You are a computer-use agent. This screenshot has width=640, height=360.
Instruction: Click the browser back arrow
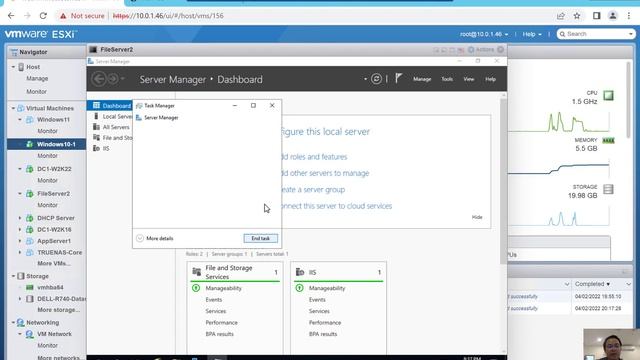click(x=11, y=16)
